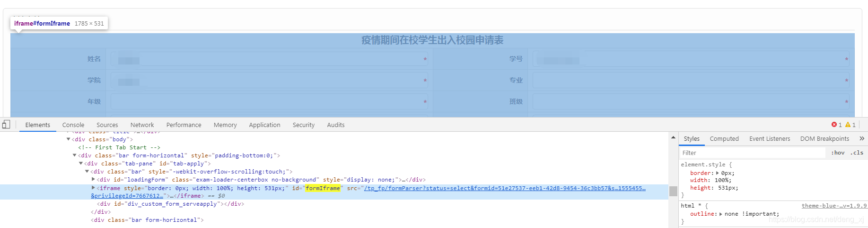Show more Styles pane tabs via chevron
Viewport: 868px width, 228px height.
(x=862, y=138)
